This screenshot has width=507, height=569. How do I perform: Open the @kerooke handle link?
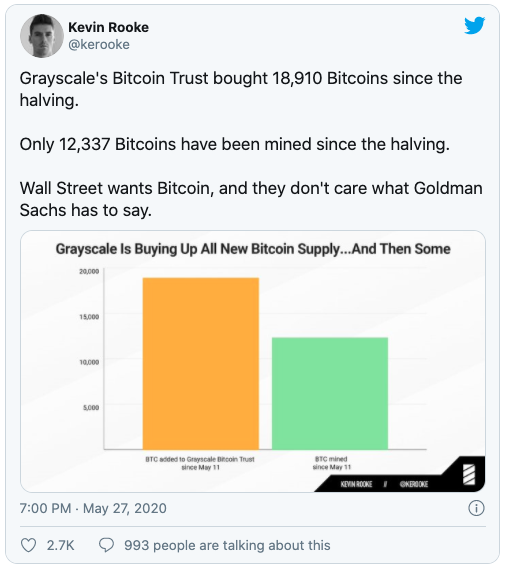click(x=99, y=45)
